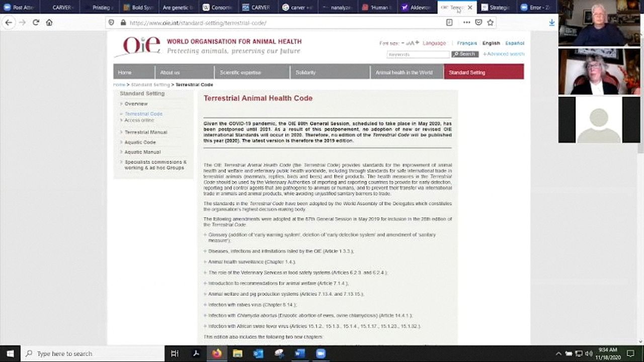Open Terrestrial Manual in the sidebar
Image resolution: width=644 pixels, height=362 pixels.
[x=145, y=132]
